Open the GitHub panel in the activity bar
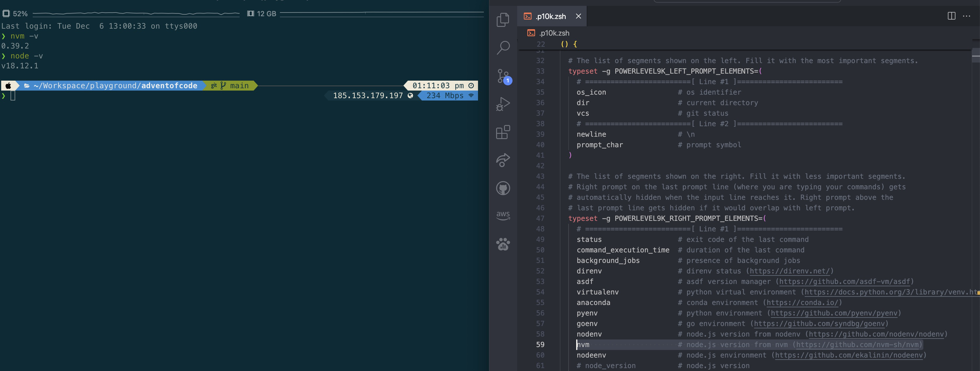Screen dimensions: 980x371 click(x=503, y=188)
